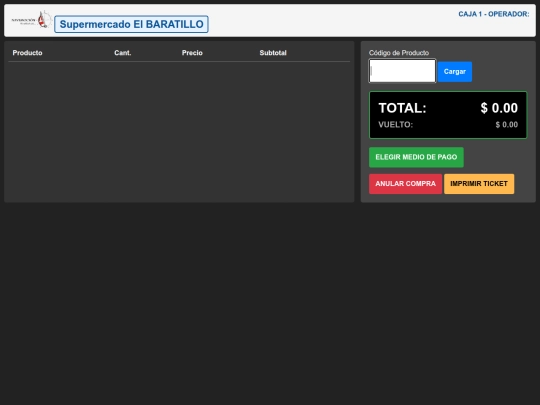Click the TOTAL amount $ 0.00
The image size is (540, 405).
click(x=499, y=108)
